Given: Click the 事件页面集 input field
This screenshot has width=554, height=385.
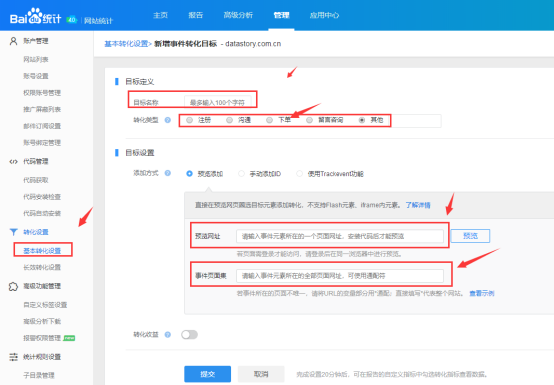Looking at the screenshot, I should (x=340, y=276).
